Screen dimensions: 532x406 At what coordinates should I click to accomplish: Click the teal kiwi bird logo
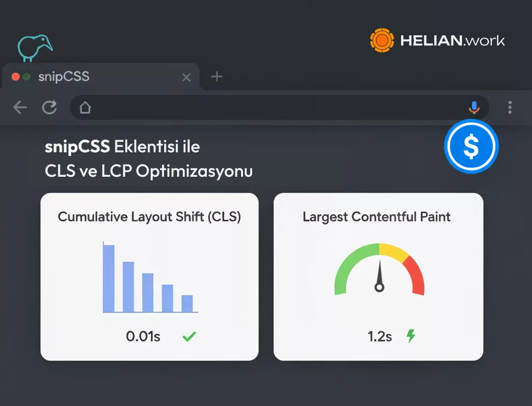click(x=34, y=47)
